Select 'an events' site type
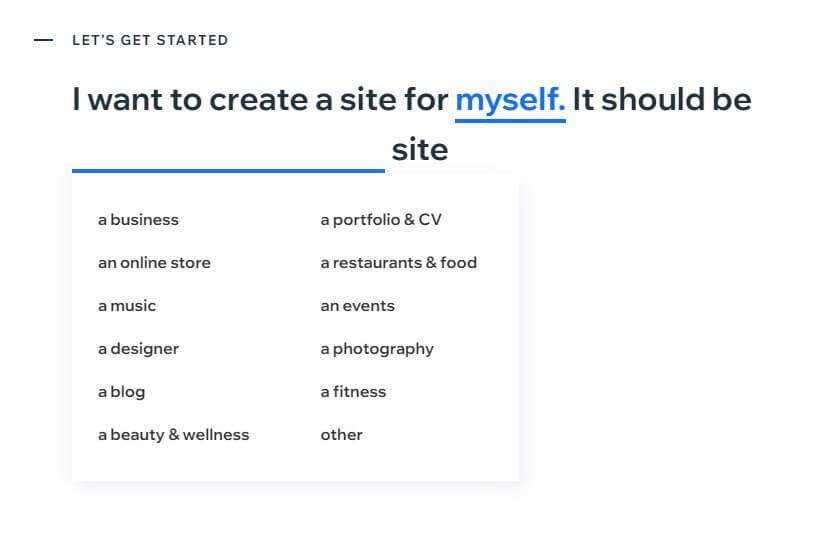Image resolution: width=821 pixels, height=543 pixels. [358, 305]
